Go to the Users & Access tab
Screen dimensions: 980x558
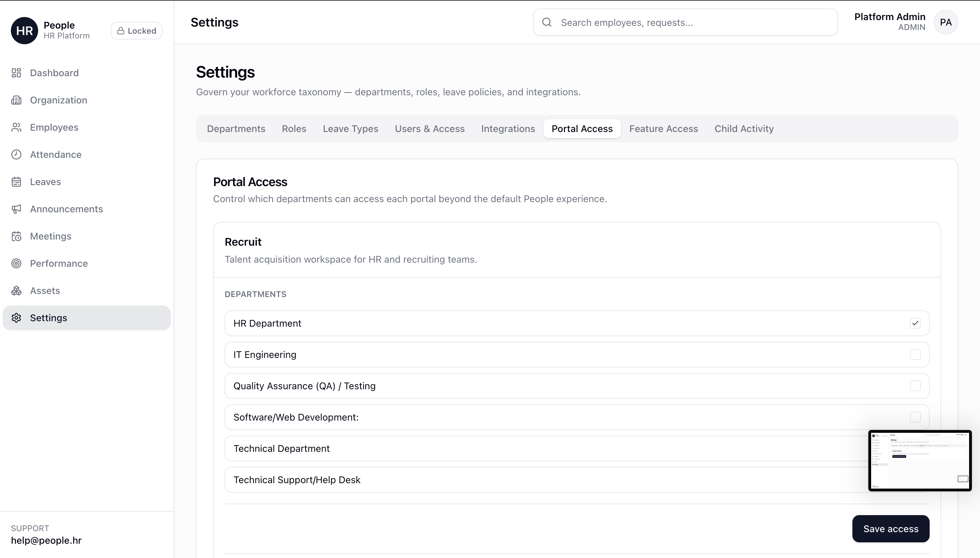pos(429,129)
